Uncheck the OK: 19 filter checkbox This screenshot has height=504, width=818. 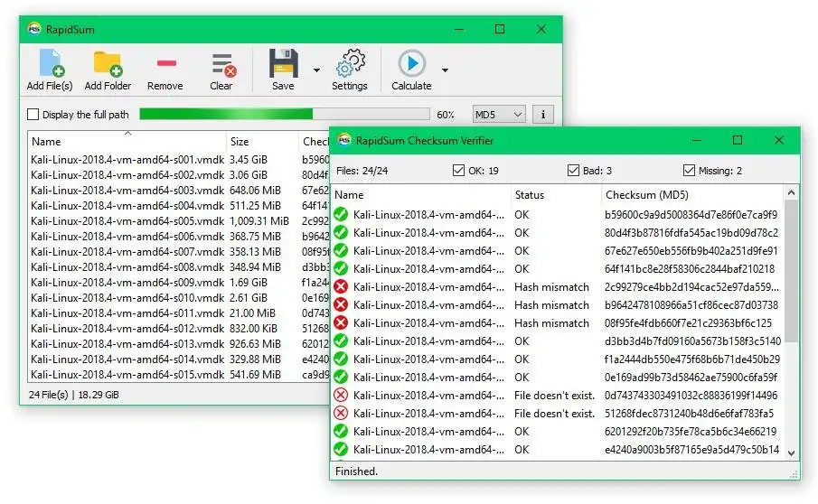point(458,171)
